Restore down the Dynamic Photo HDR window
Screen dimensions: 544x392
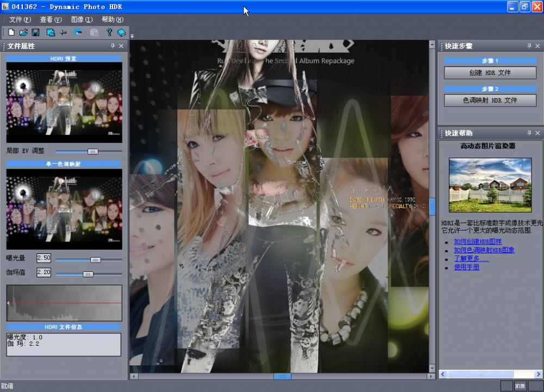525,7
